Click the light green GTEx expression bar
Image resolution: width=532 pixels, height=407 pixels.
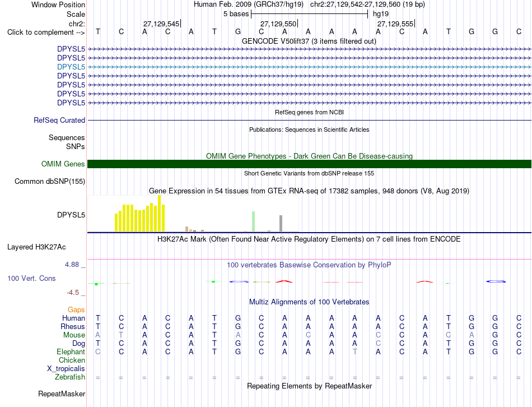click(x=254, y=221)
